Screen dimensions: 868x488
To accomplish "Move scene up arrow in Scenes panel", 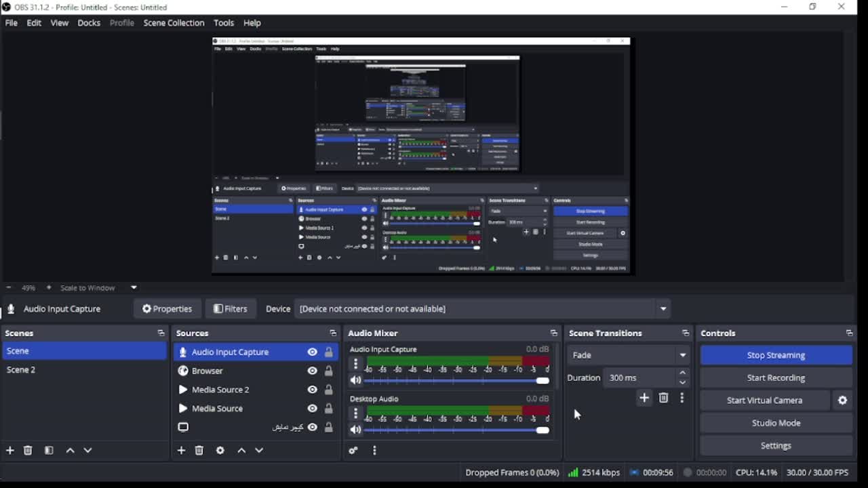I will point(70,450).
